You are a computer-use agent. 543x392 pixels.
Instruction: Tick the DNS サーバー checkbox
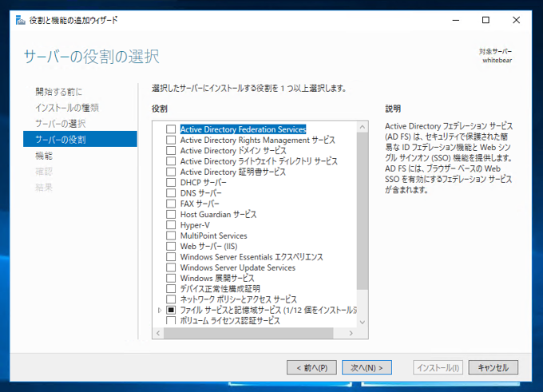(x=171, y=193)
